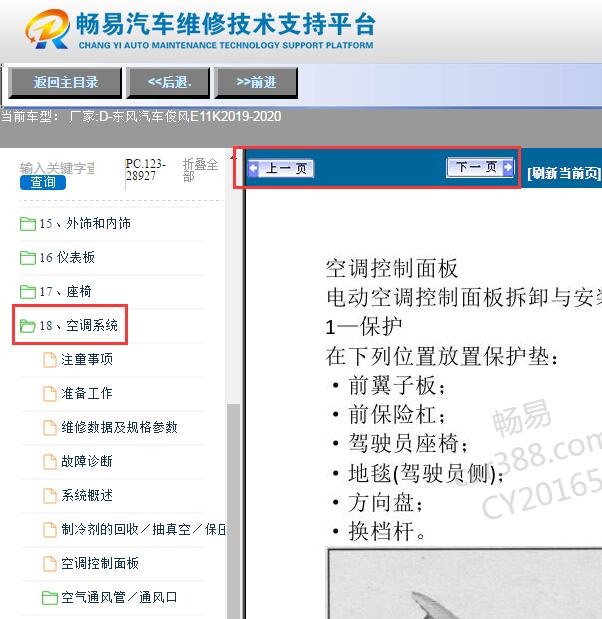Click the left arrow icon on 上一页

tap(253, 169)
